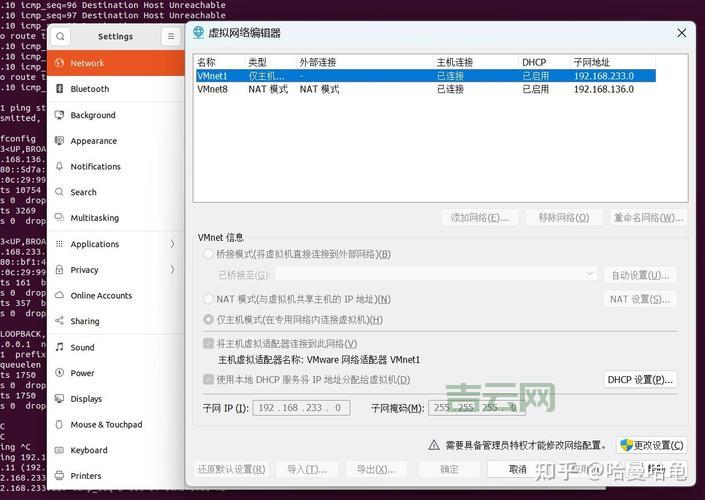The height and width of the screenshot is (500, 705).
Task: Click the 更改设置 button
Action: pyautogui.click(x=652, y=445)
